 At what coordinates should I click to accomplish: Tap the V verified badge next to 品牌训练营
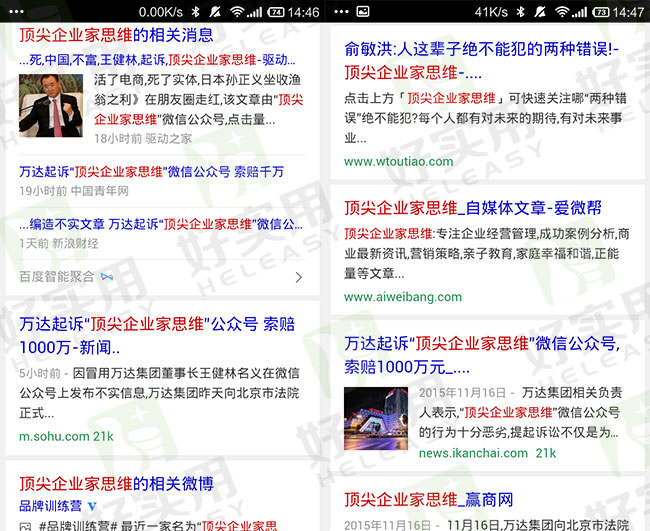[92, 506]
